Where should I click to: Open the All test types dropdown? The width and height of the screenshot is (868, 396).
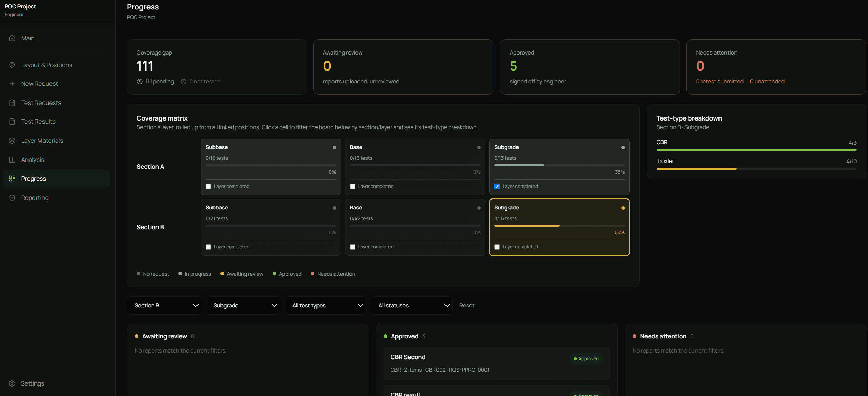325,306
